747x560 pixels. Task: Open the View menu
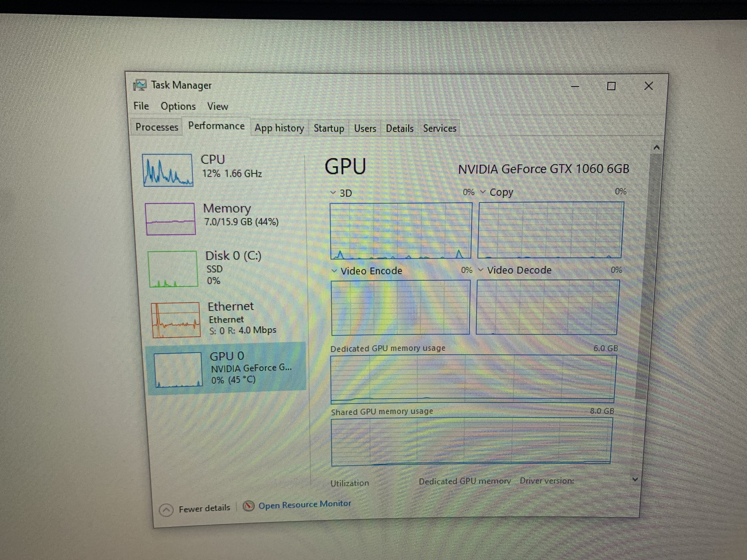tap(218, 106)
